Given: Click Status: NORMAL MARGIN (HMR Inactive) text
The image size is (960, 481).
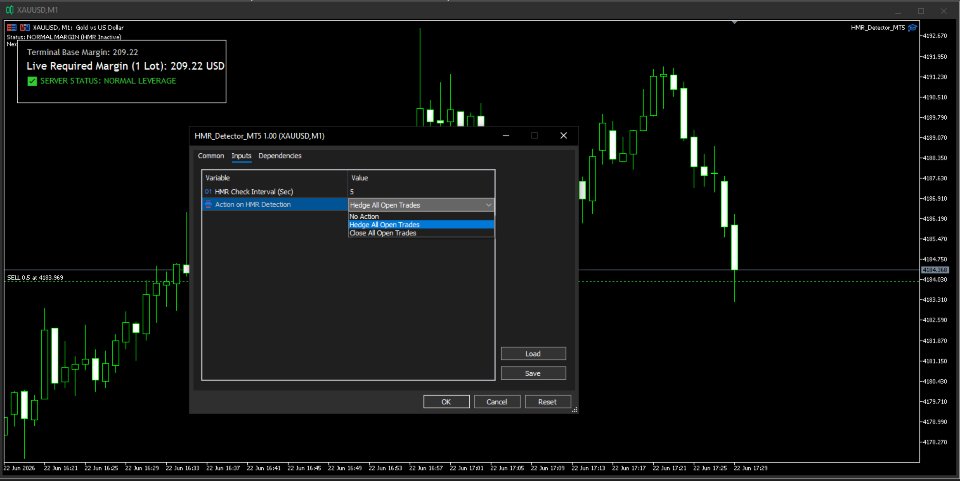Looking at the screenshot, I should (x=64, y=37).
